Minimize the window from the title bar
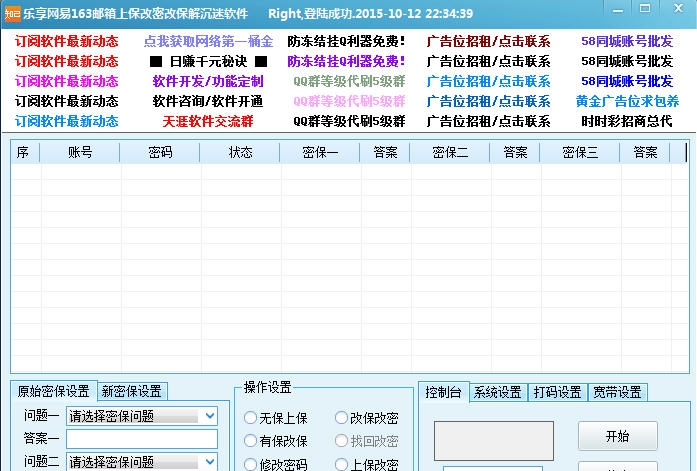The width and height of the screenshot is (697, 471). [617, 11]
